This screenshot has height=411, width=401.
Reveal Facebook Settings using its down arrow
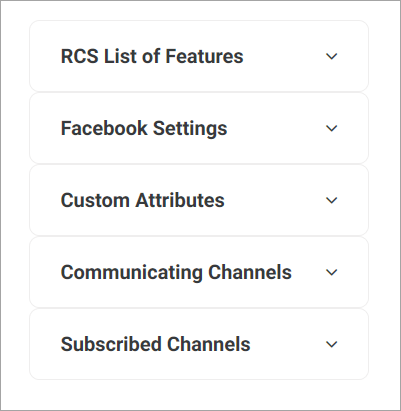pos(331,128)
